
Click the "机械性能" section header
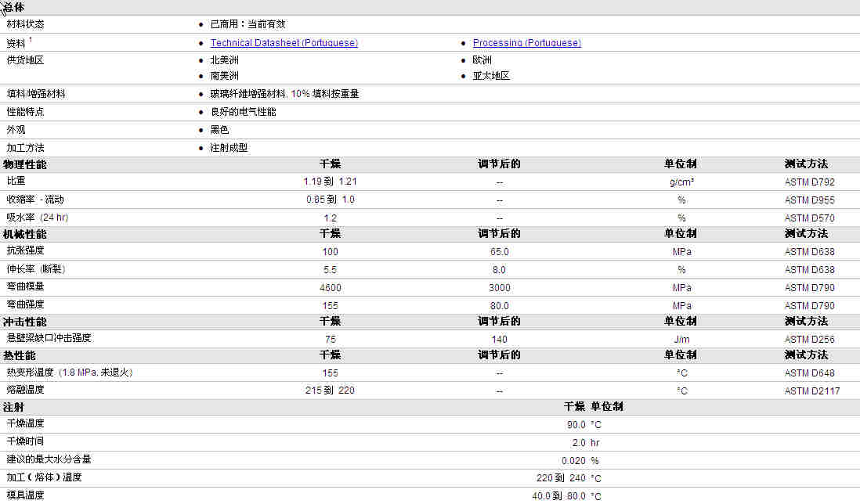click(x=25, y=234)
